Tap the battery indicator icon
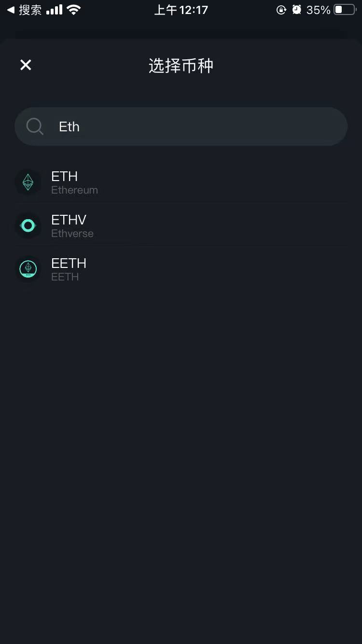The height and width of the screenshot is (644, 362). pos(345,10)
